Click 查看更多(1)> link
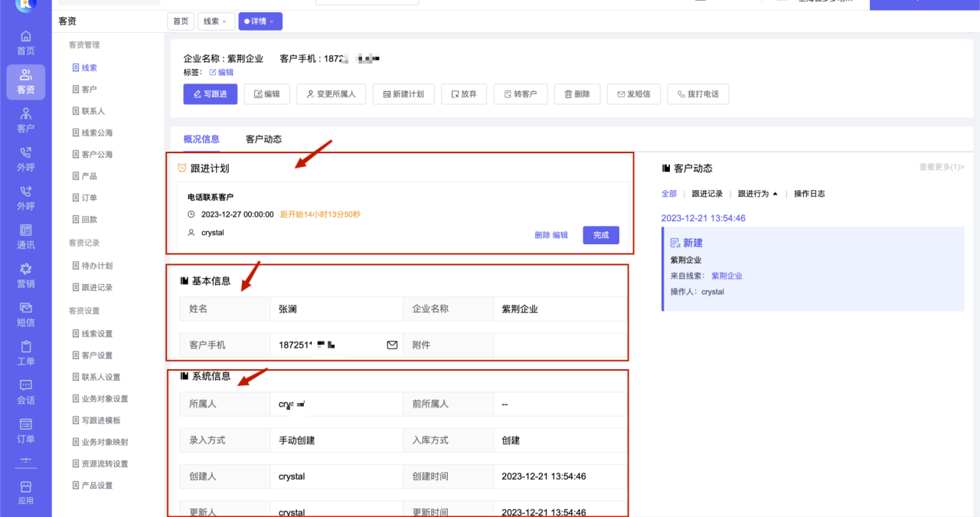 coord(942,167)
